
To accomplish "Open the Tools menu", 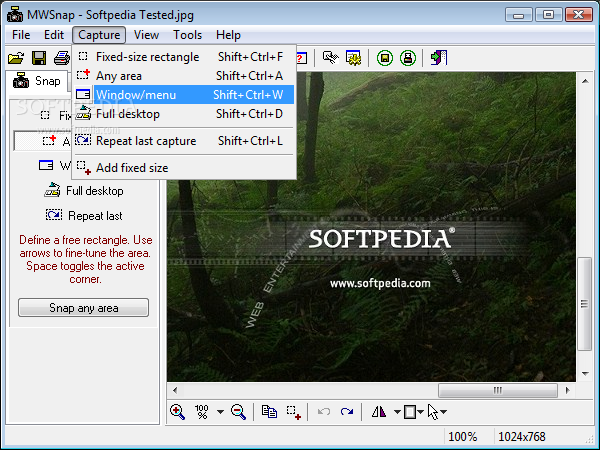I will click(x=188, y=35).
